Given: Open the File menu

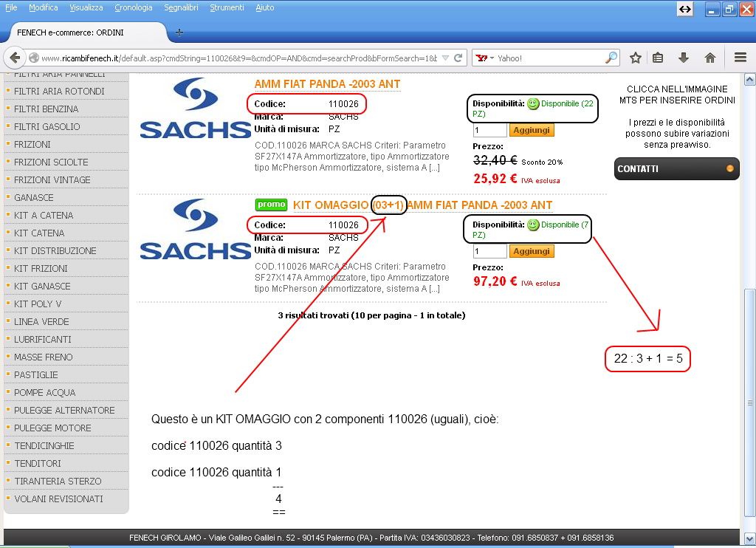Looking at the screenshot, I should point(11,7).
